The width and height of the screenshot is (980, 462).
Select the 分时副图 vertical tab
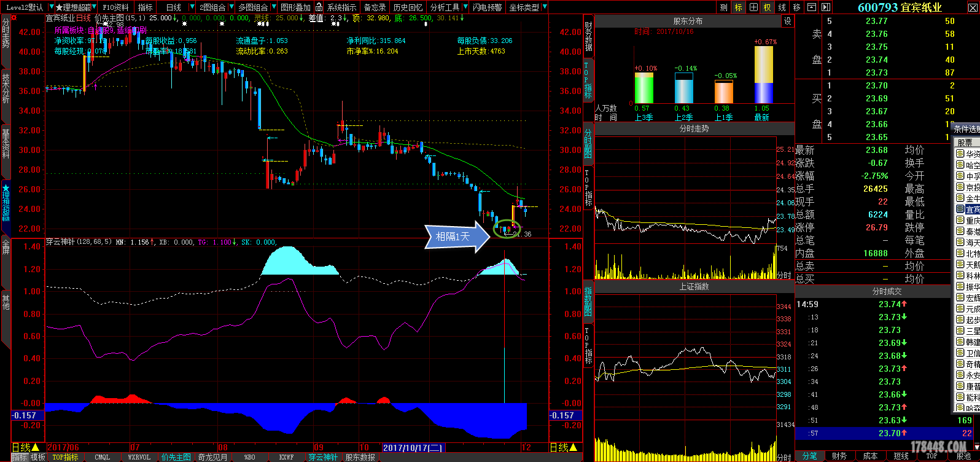[x=588, y=145]
